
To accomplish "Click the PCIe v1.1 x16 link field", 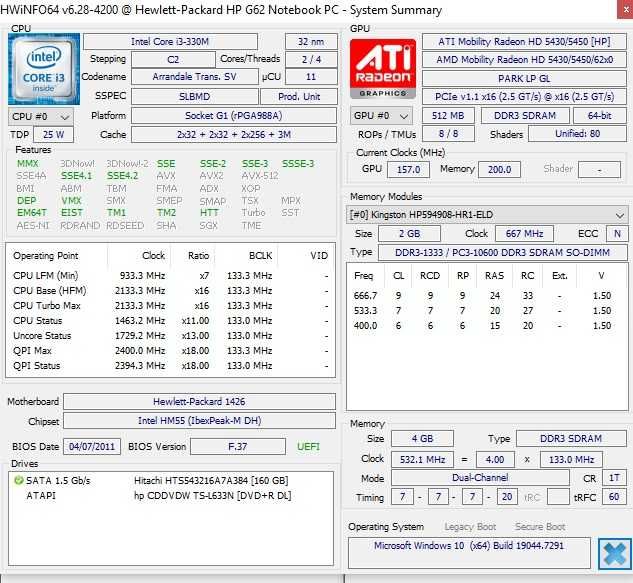I will (524, 96).
